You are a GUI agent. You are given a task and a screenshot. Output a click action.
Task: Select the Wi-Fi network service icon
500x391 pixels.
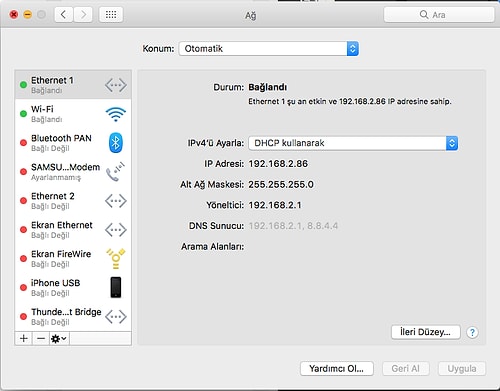[x=115, y=114]
